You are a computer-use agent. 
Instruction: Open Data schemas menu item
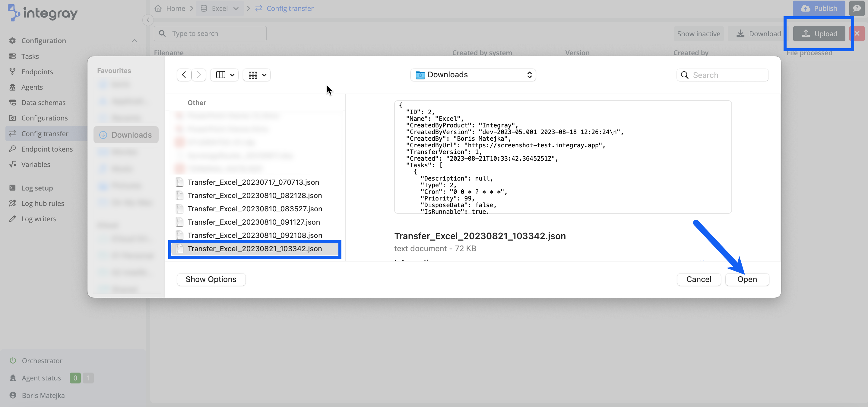pos(43,103)
